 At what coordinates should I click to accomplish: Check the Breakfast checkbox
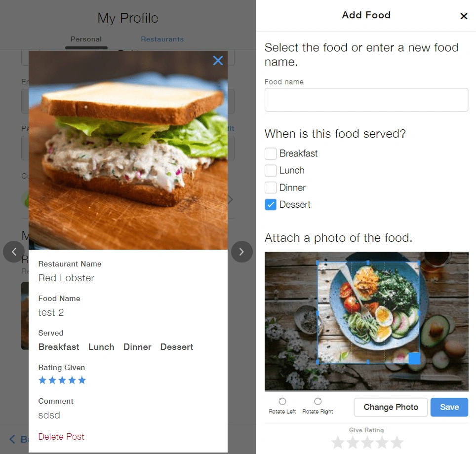click(x=271, y=153)
